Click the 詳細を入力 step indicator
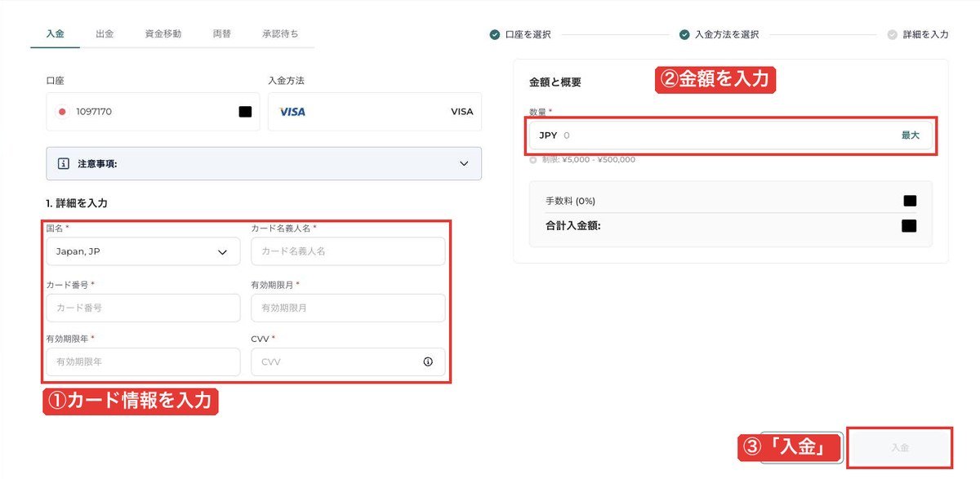 918,35
